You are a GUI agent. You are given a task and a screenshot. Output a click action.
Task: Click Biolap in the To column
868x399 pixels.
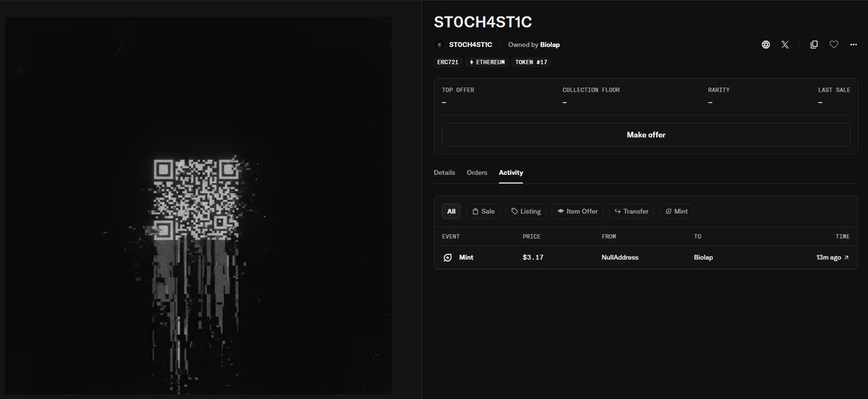click(x=704, y=257)
